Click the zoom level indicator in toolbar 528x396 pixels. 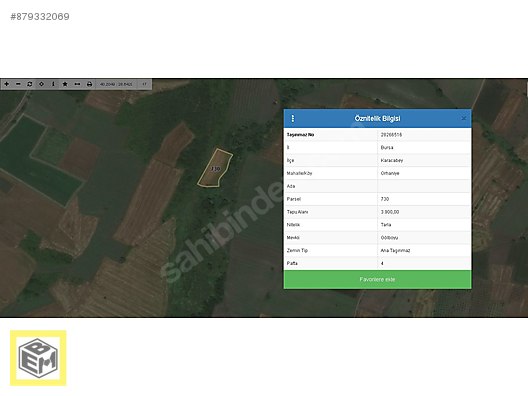[144, 84]
